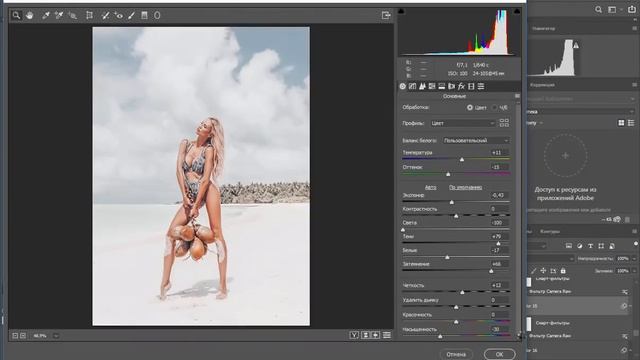Open layer Fill dropdown arrow
Screen dimensions: 640x360
coord(634,271)
